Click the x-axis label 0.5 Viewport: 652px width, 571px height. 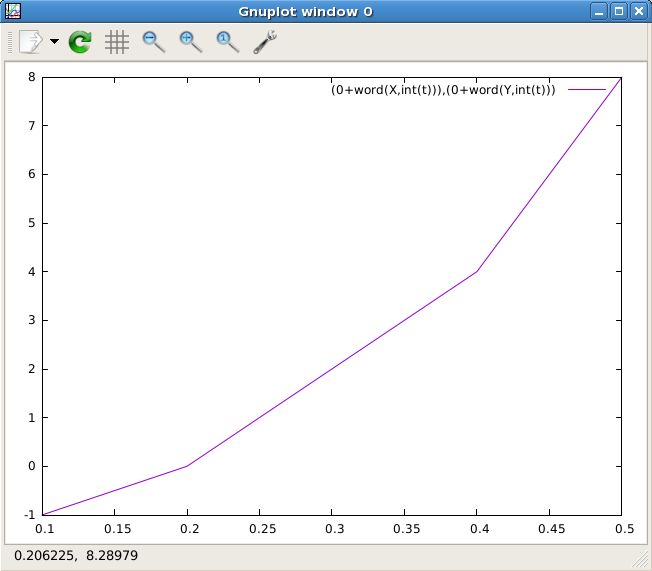(x=625, y=529)
